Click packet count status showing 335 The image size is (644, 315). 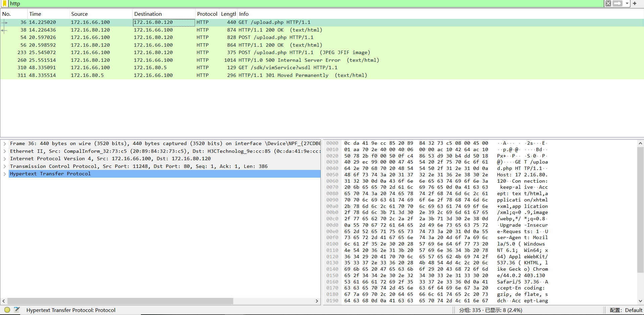click(x=491, y=310)
